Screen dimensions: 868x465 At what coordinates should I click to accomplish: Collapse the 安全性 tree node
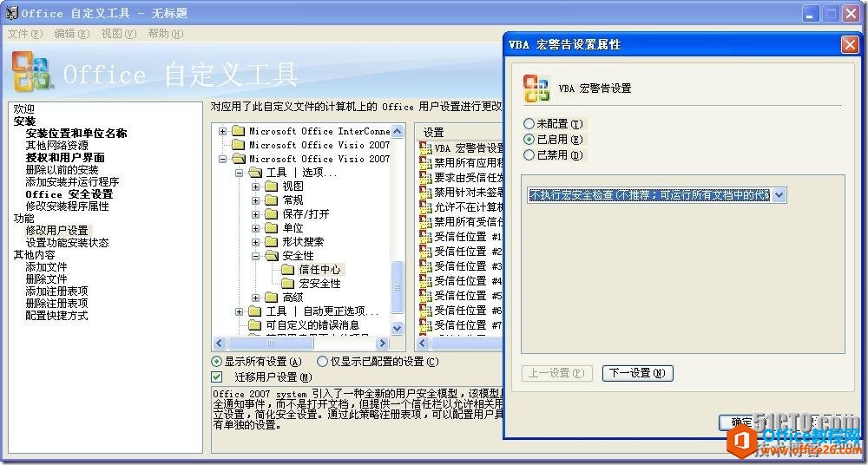pyautogui.click(x=256, y=256)
